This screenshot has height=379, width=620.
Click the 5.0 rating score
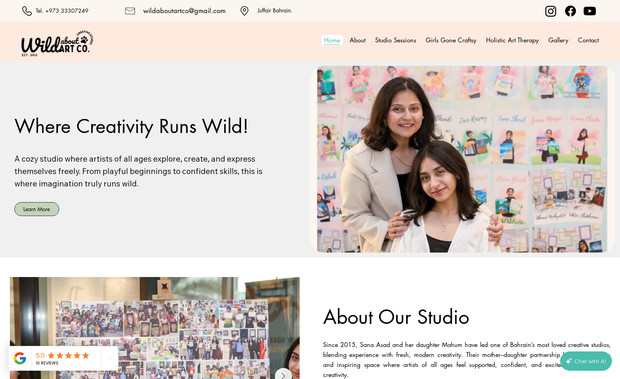[40, 355]
